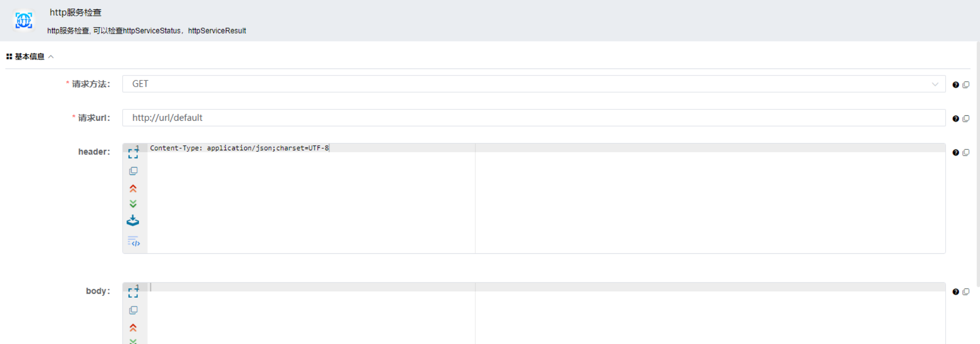
Task: Open the 请求方法 dropdown showing GET
Action: tap(533, 84)
